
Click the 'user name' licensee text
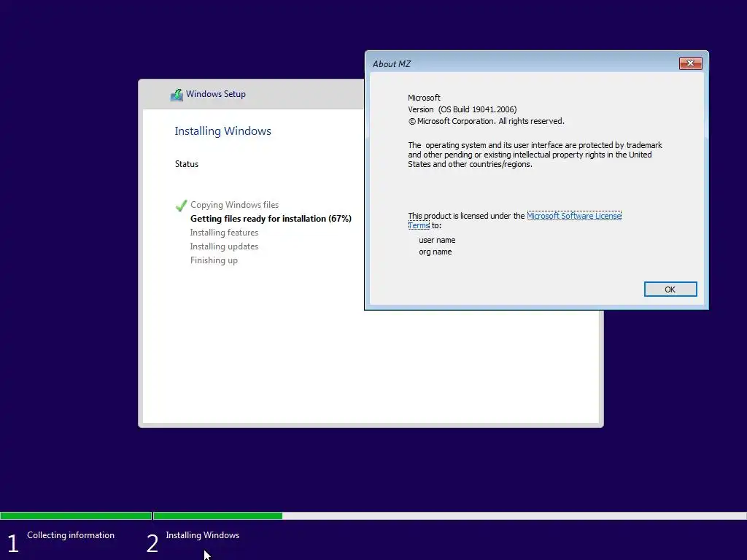pyautogui.click(x=437, y=240)
